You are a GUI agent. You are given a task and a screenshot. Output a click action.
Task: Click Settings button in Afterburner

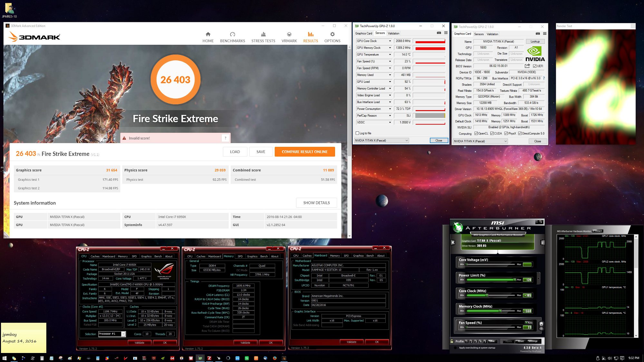click(533, 341)
